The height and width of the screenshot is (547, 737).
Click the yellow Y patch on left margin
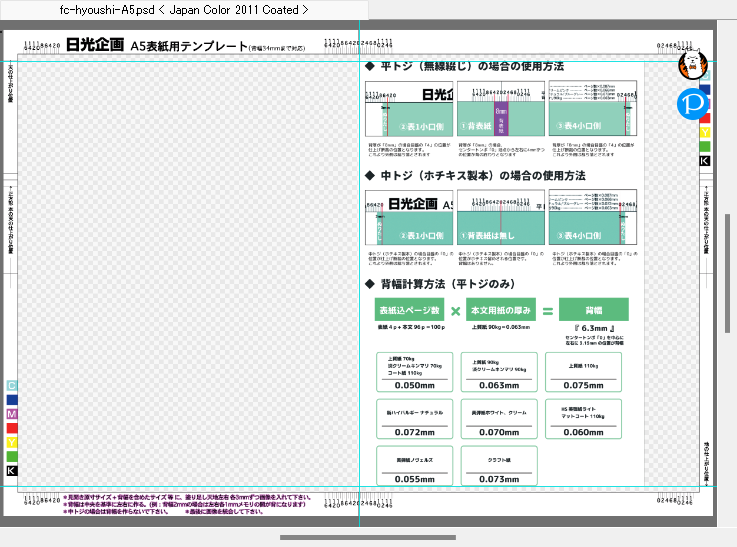(12, 442)
